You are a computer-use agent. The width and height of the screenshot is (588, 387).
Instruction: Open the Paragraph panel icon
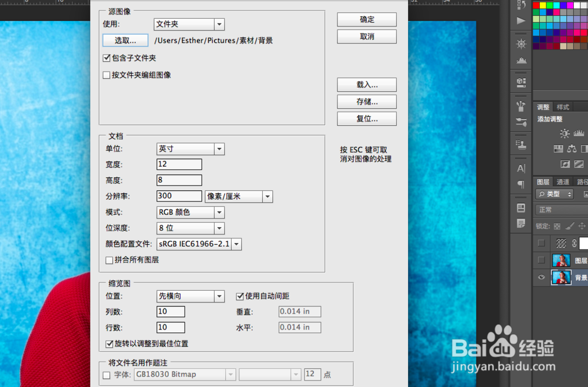521,184
